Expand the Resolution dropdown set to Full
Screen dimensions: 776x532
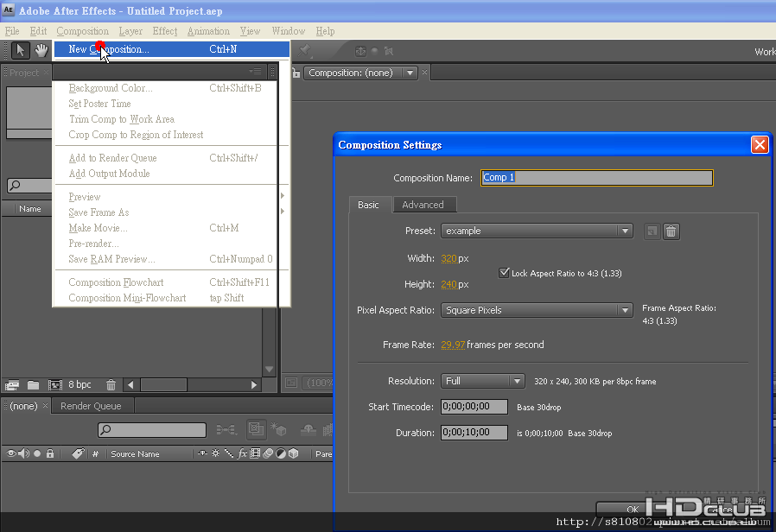point(482,381)
